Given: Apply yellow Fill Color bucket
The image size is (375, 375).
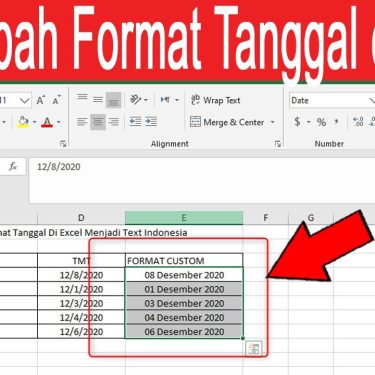Looking at the screenshot, I should pyautogui.click(x=23, y=122).
